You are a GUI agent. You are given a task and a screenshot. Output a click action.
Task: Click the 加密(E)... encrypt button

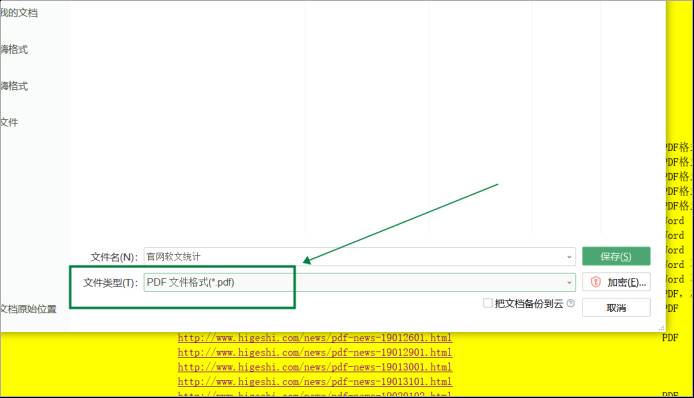point(616,282)
